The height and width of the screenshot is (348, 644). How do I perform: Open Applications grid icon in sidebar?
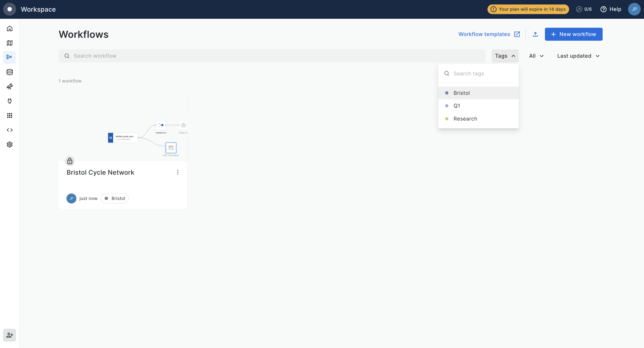9,115
